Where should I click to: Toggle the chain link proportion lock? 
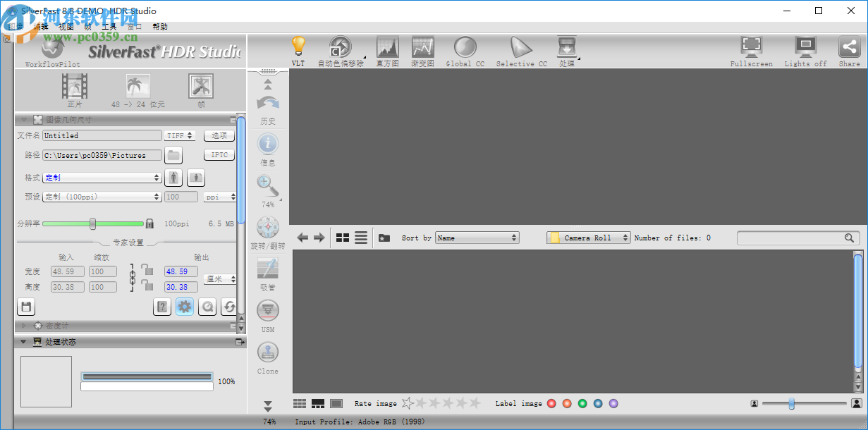pyautogui.click(x=131, y=278)
